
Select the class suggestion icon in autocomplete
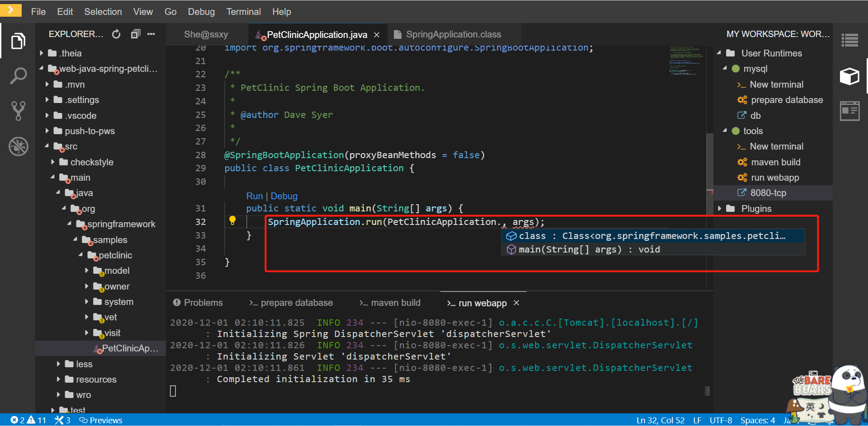click(x=511, y=236)
